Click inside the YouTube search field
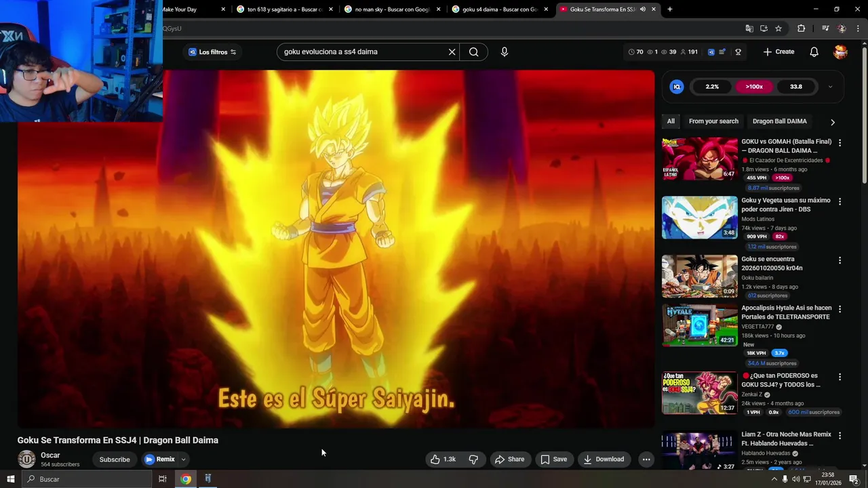The width and height of the screenshot is (868, 488). [x=363, y=52]
